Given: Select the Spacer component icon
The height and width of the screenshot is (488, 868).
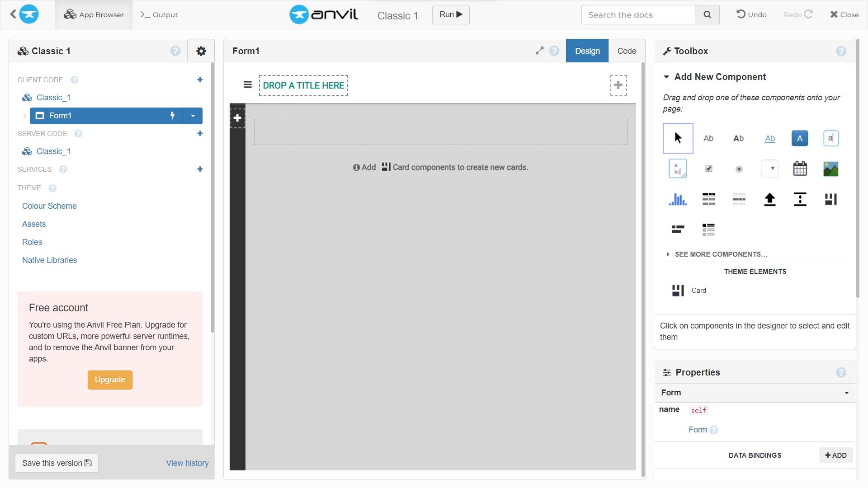Looking at the screenshot, I should click(800, 199).
